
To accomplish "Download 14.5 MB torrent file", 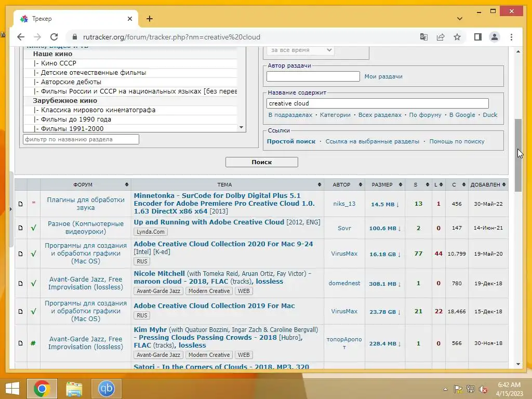I will click(385, 204).
